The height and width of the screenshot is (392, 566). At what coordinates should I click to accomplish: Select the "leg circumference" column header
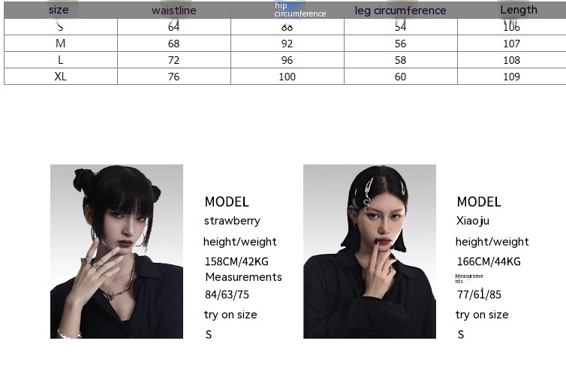[x=400, y=11]
